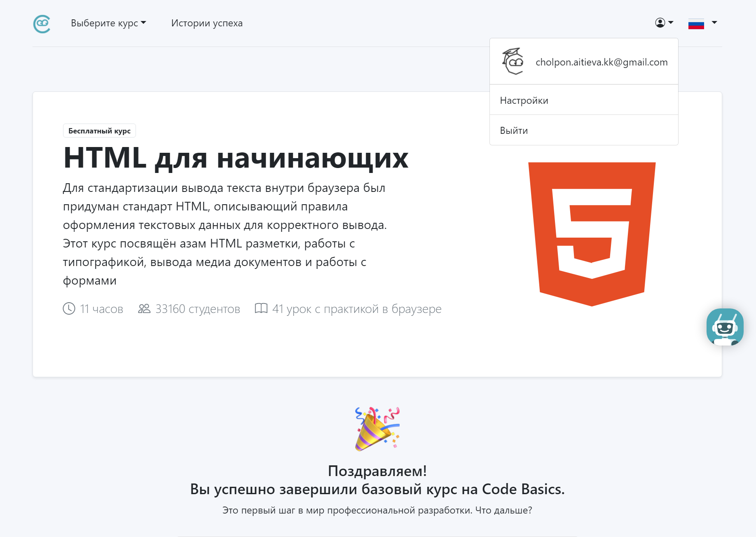Open the Выберите курс dropdown

[108, 23]
